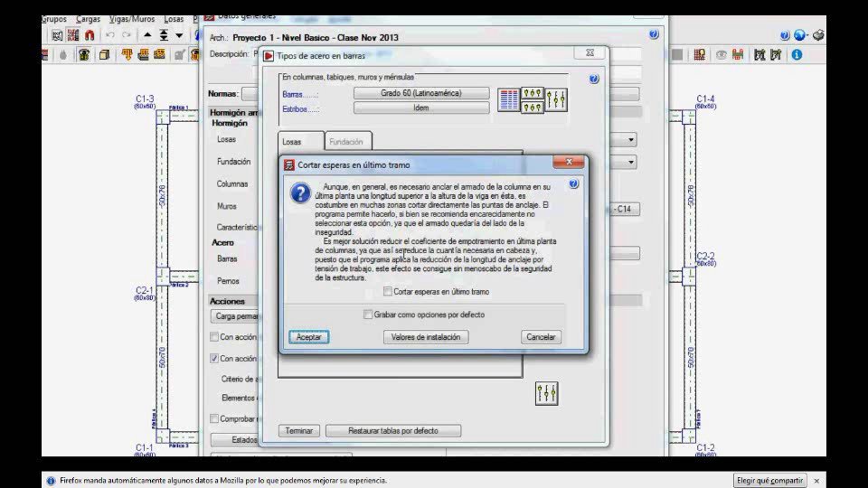Click the grey flame toolbar icon
The image size is (868, 488).
63,55
